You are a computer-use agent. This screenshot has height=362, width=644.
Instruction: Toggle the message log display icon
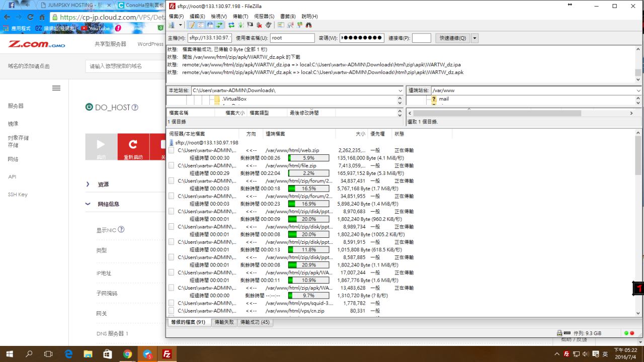[x=192, y=25]
